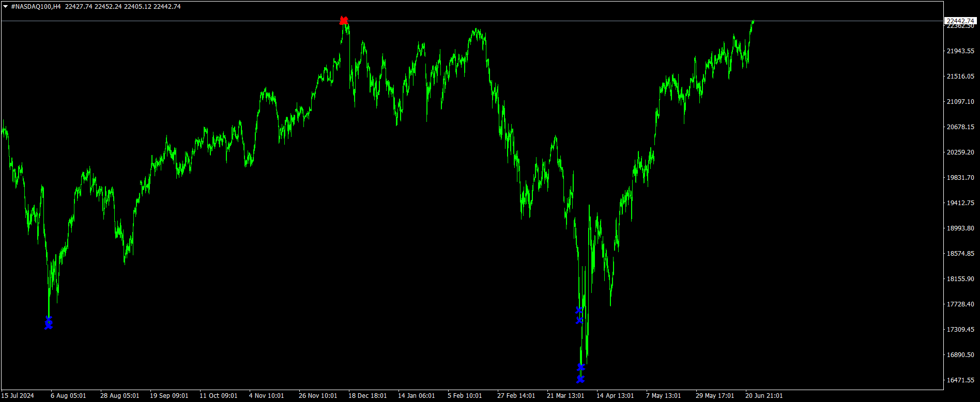
Task: Click the lowest blue X marker near March
Action: point(580,379)
